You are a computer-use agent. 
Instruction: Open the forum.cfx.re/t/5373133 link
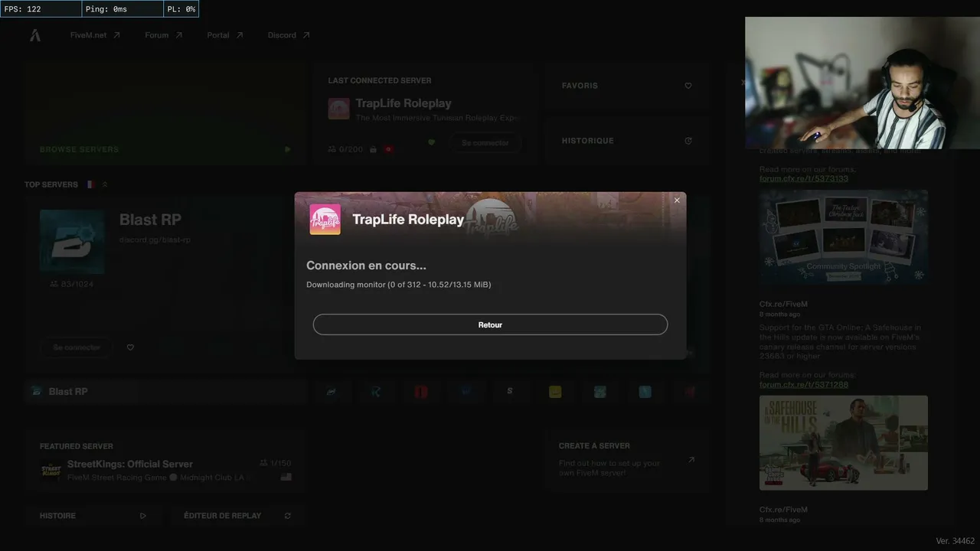804,178
